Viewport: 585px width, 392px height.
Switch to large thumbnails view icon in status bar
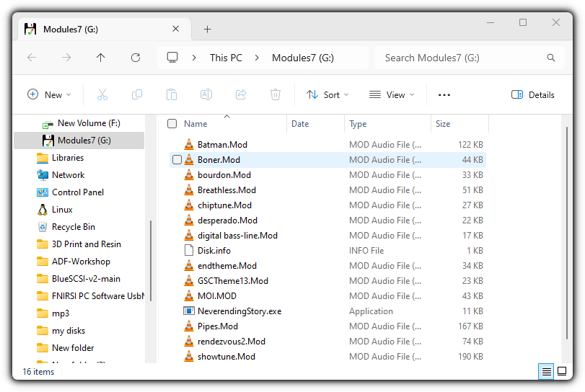(562, 371)
